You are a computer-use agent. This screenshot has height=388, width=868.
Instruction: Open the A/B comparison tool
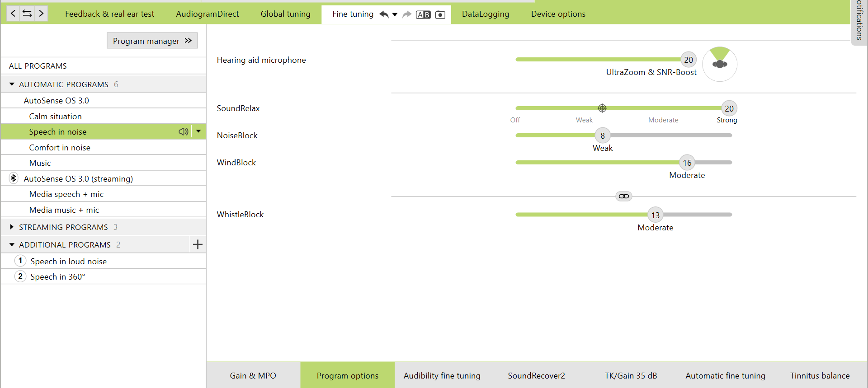(423, 15)
